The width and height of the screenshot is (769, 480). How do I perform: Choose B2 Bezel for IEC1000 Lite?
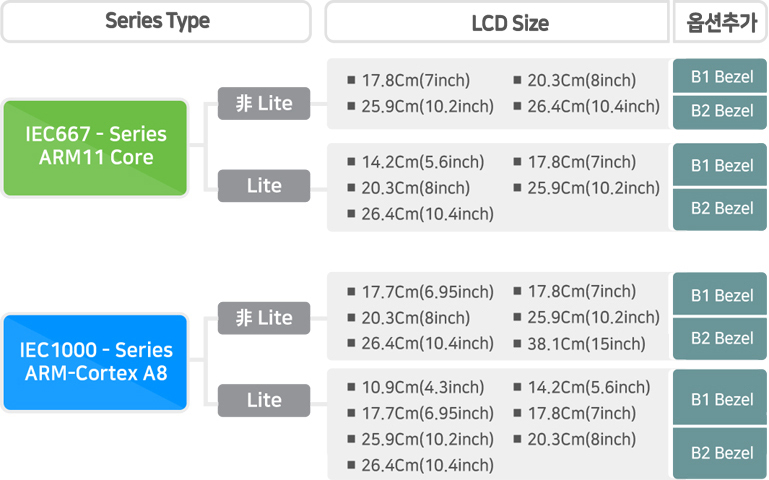click(720, 453)
